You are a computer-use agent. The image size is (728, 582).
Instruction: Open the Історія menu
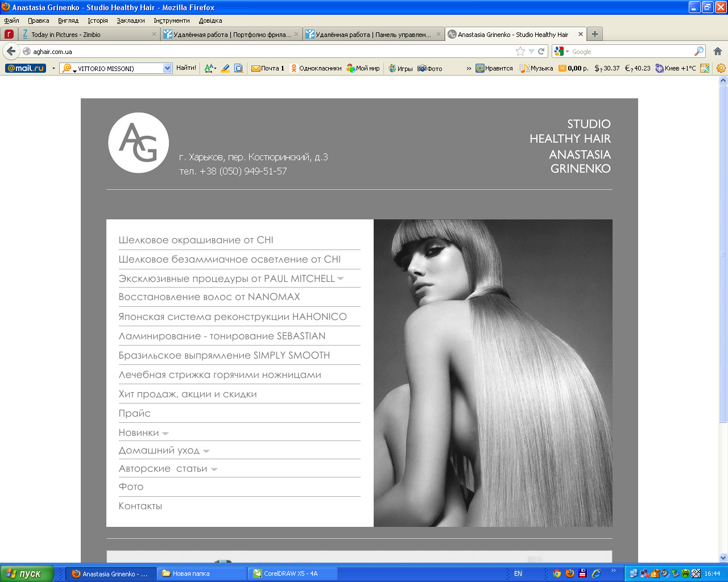pyautogui.click(x=98, y=20)
